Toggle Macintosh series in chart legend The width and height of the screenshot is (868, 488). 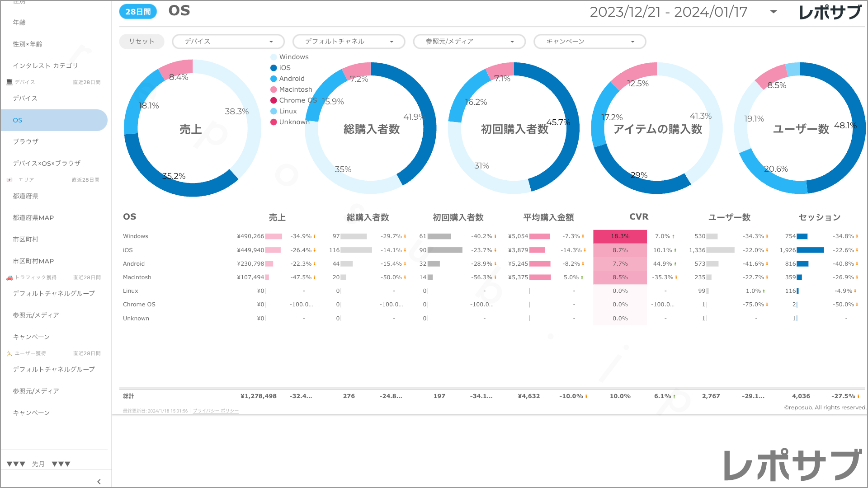tap(295, 89)
